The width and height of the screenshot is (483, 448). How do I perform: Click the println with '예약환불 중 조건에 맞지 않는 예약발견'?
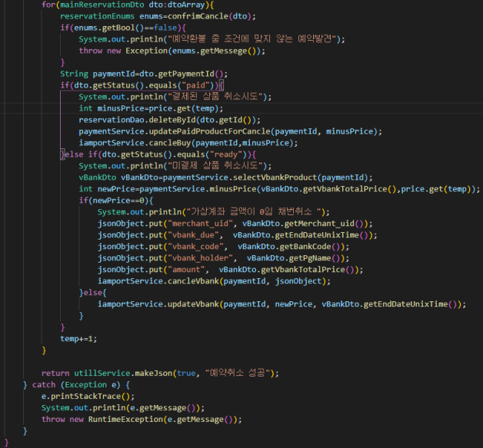[212, 39]
